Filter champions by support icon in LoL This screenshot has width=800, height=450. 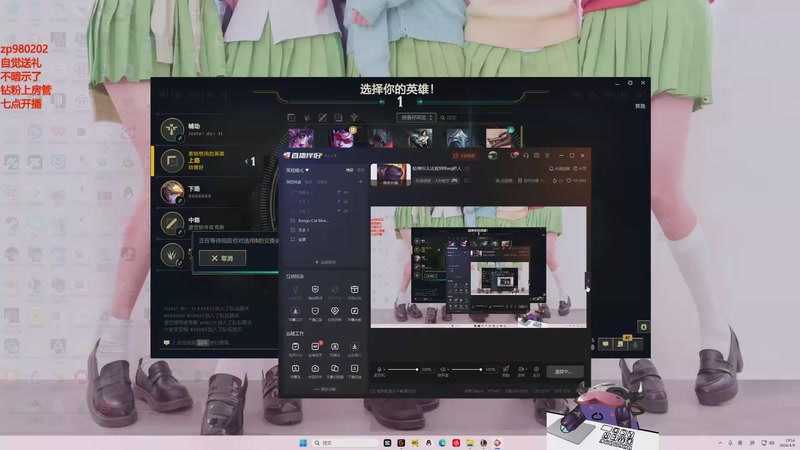point(354,117)
